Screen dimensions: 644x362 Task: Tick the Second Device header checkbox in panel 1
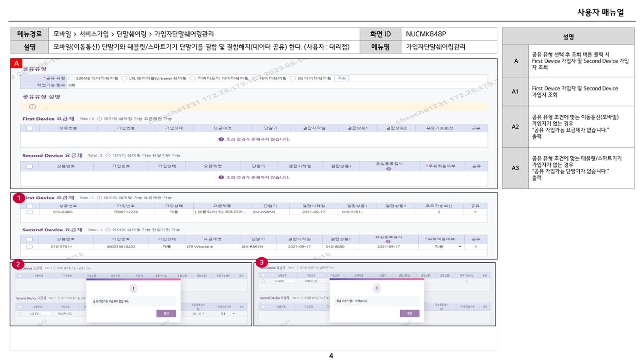tap(30, 239)
